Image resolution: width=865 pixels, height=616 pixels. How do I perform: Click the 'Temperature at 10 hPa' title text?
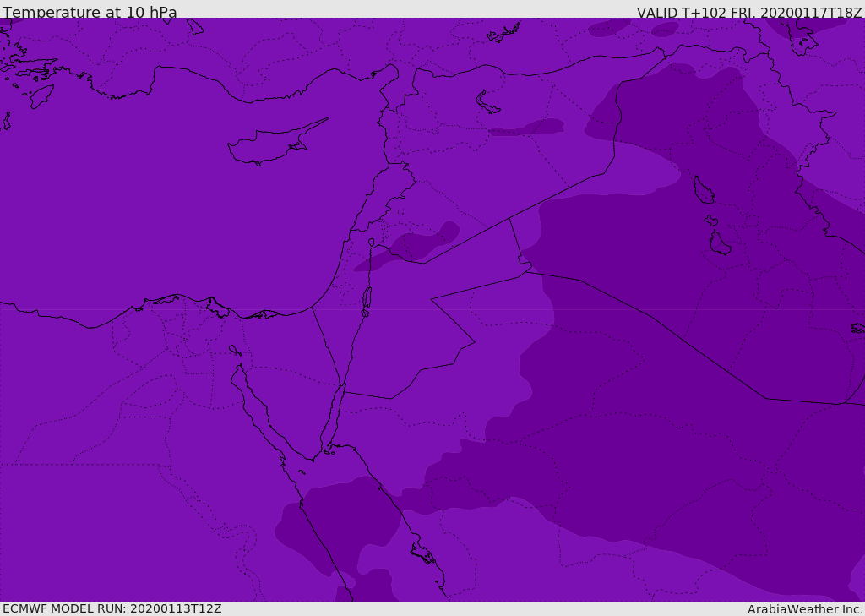[90, 12]
